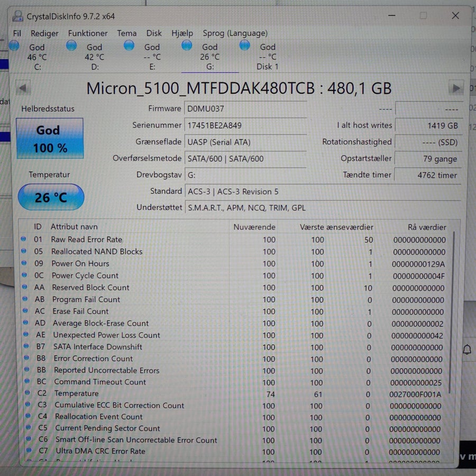Click the C: drive blue status orb
Viewport: 476px width, 476px height.
click(x=14, y=46)
